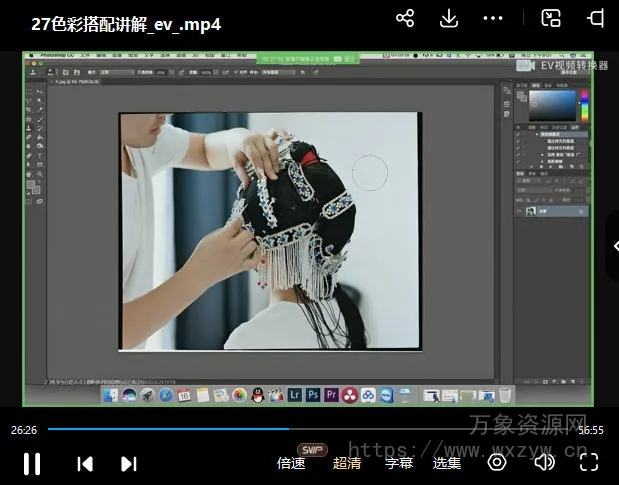Open the circular settings icon next to 选集
619x485 pixels.
(497, 462)
